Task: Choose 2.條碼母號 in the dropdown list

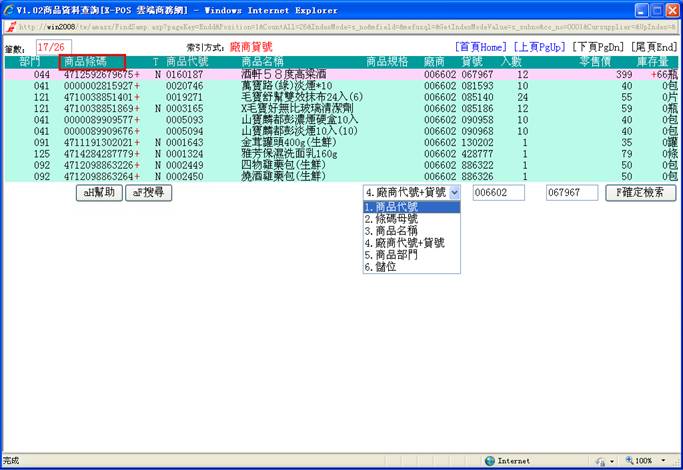Action: click(411, 219)
